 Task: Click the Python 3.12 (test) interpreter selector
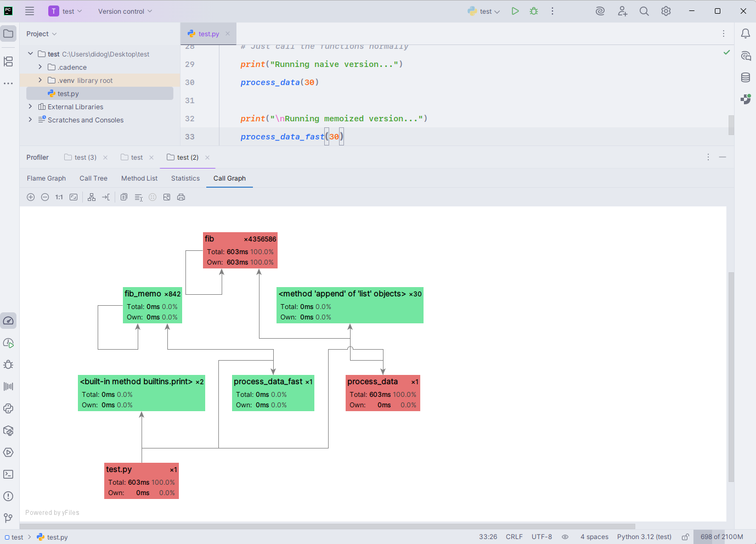click(644, 537)
